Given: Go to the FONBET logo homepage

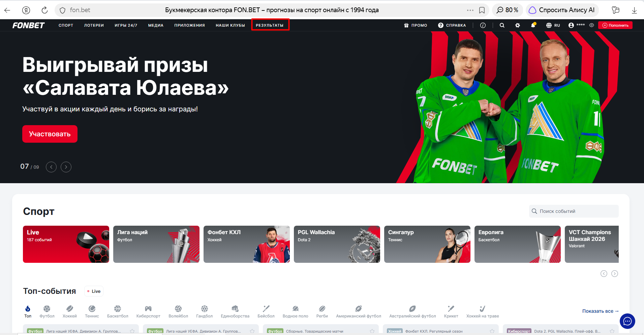Looking at the screenshot, I should pos(29,25).
